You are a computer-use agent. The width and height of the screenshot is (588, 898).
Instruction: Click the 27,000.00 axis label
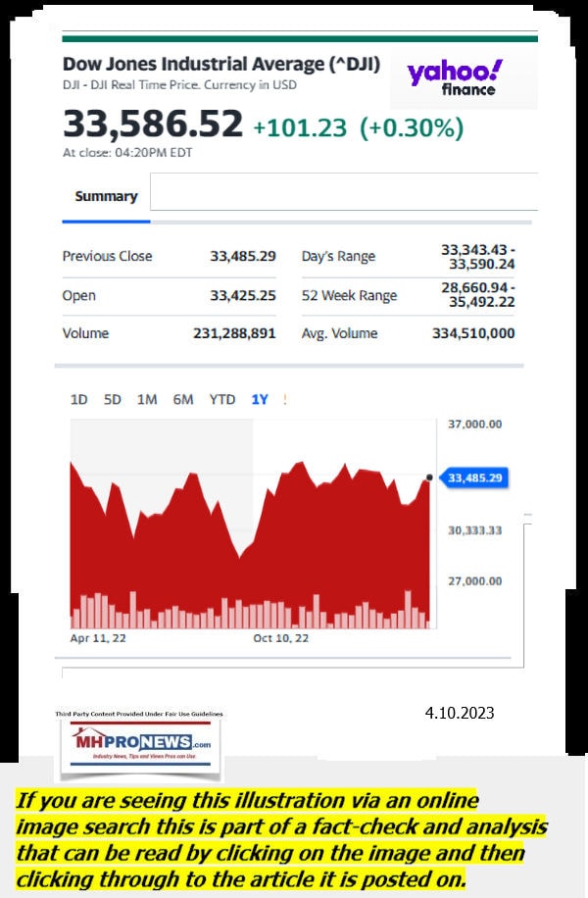click(x=474, y=580)
